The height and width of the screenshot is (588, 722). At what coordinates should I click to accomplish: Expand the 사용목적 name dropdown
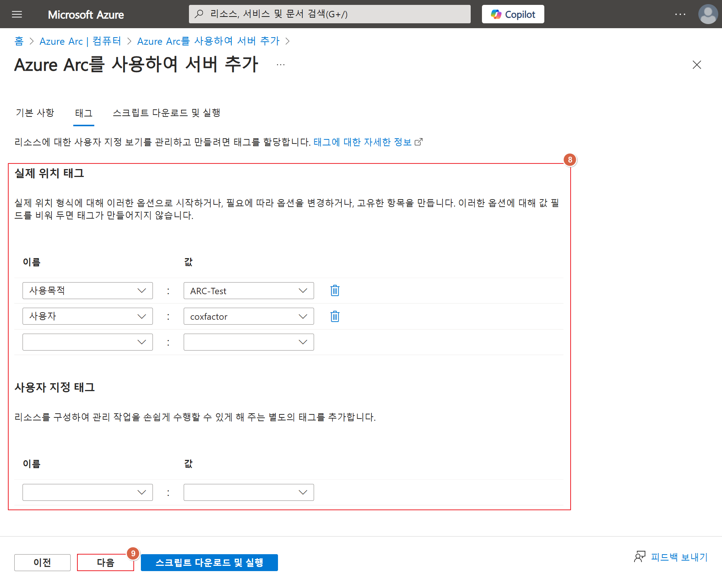141,290
